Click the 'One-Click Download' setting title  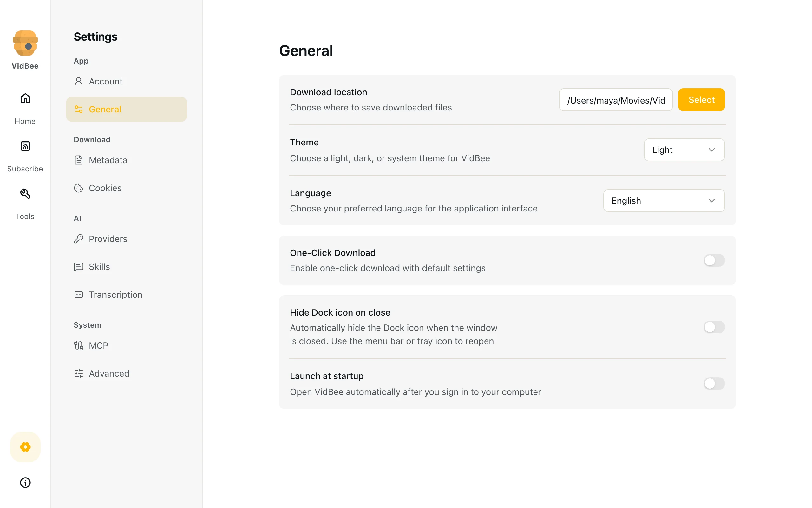332,253
